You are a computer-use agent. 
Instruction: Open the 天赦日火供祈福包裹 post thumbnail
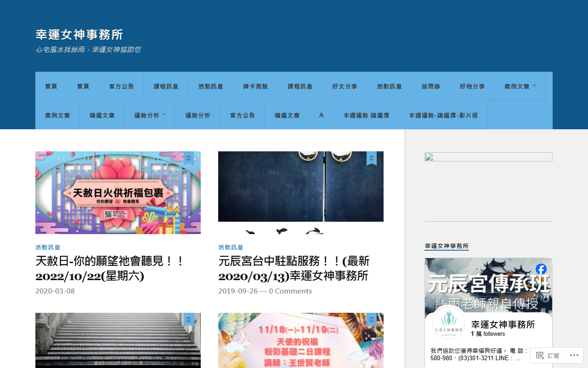(118, 193)
